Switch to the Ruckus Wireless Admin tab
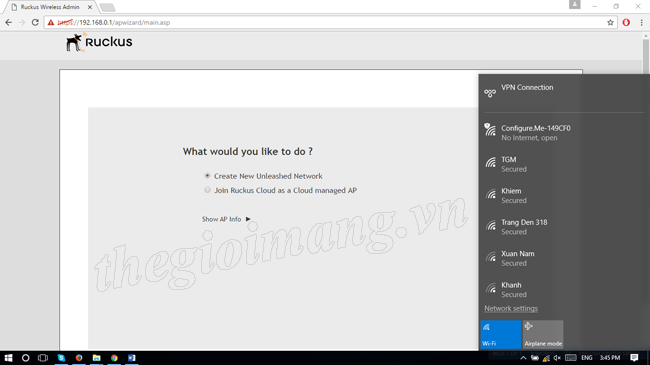The width and height of the screenshot is (650, 365). pos(50,7)
